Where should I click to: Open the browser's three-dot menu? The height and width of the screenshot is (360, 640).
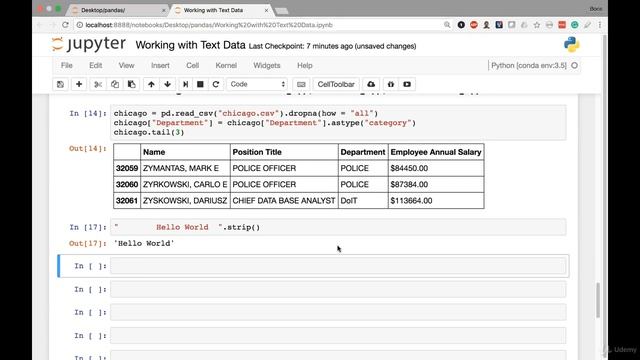(x=600, y=25)
